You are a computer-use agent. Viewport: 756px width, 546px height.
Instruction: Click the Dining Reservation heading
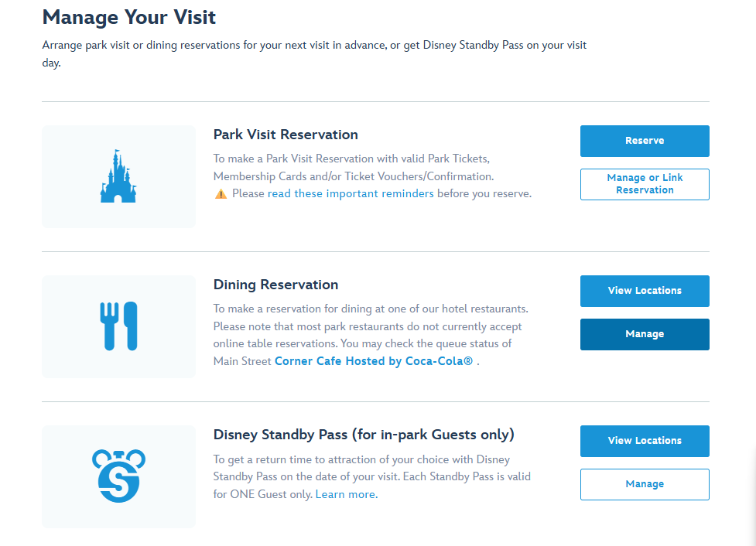[x=275, y=285]
